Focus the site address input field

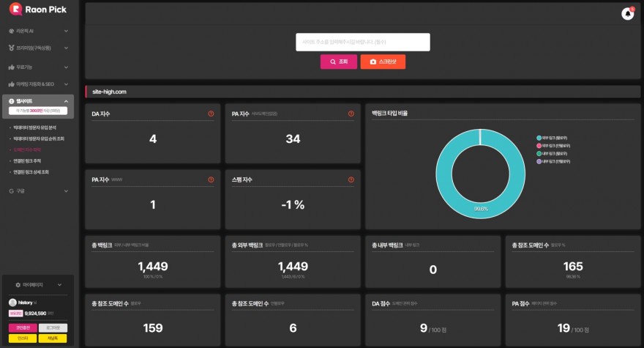[362, 42]
